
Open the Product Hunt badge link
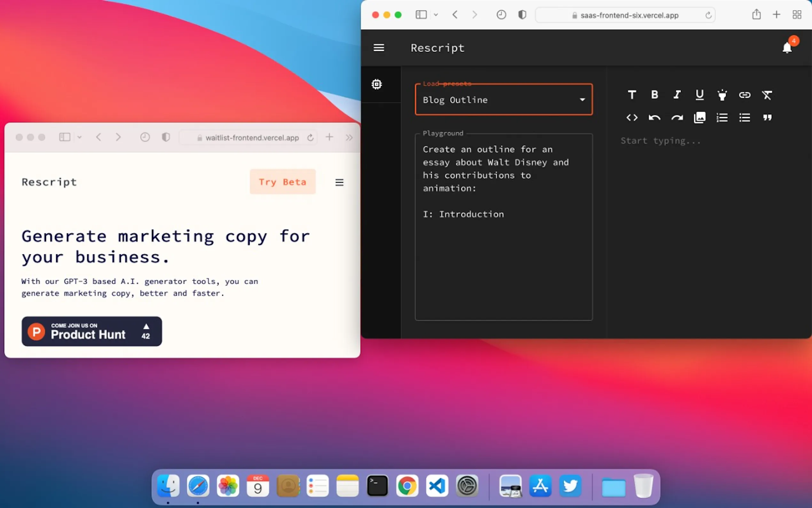(92, 331)
